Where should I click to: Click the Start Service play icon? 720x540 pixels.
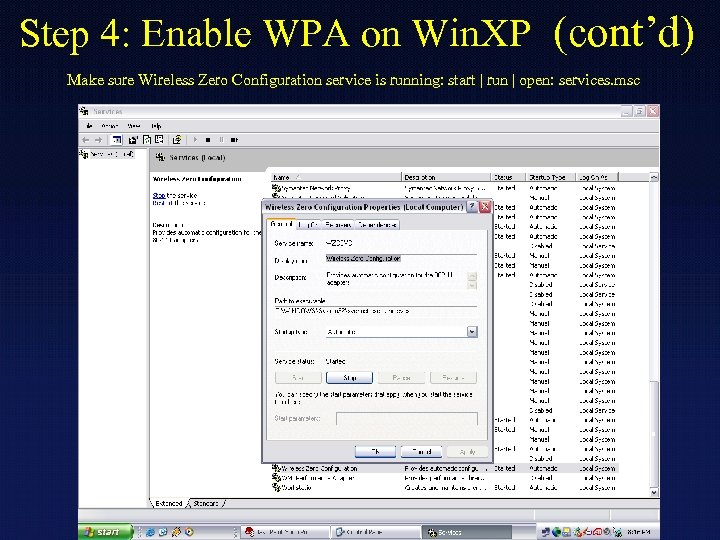pyautogui.click(x=195, y=140)
